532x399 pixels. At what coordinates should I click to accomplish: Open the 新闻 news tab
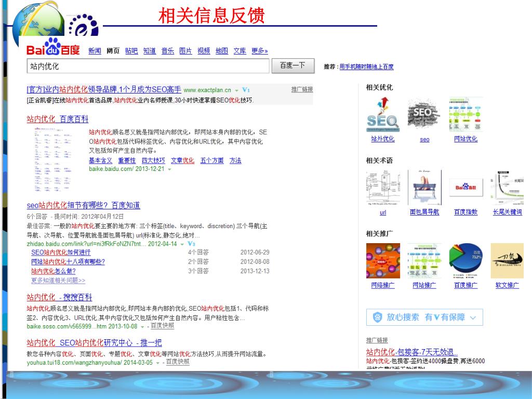coord(95,51)
